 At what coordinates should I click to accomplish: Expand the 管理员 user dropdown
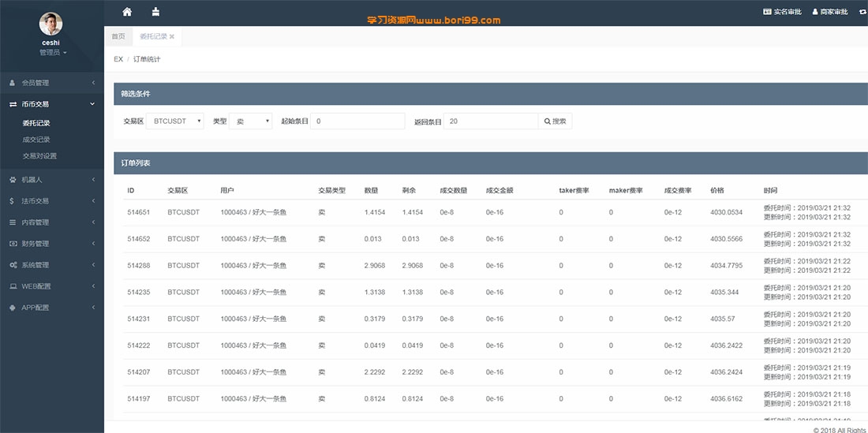(x=53, y=53)
